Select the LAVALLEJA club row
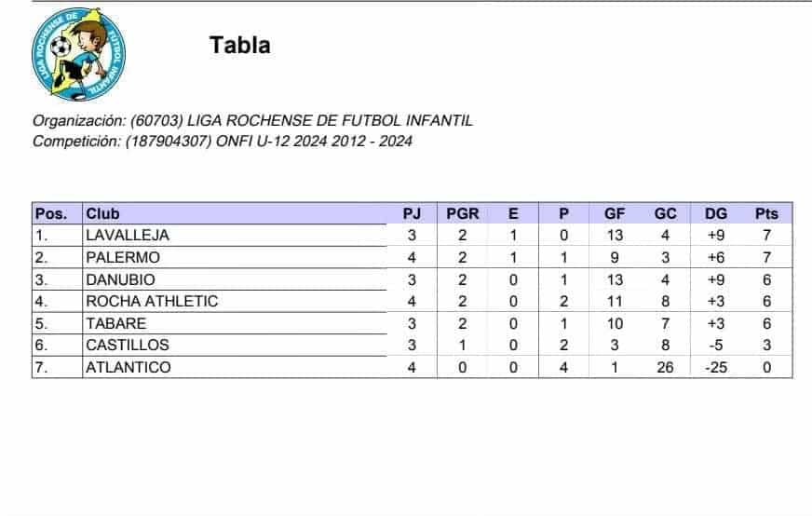The width and height of the screenshot is (812, 516). pyautogui.click(x=413, y=236)
